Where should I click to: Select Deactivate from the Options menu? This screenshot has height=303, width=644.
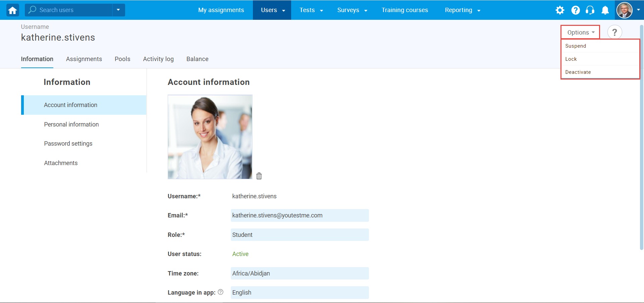point(578,72)
